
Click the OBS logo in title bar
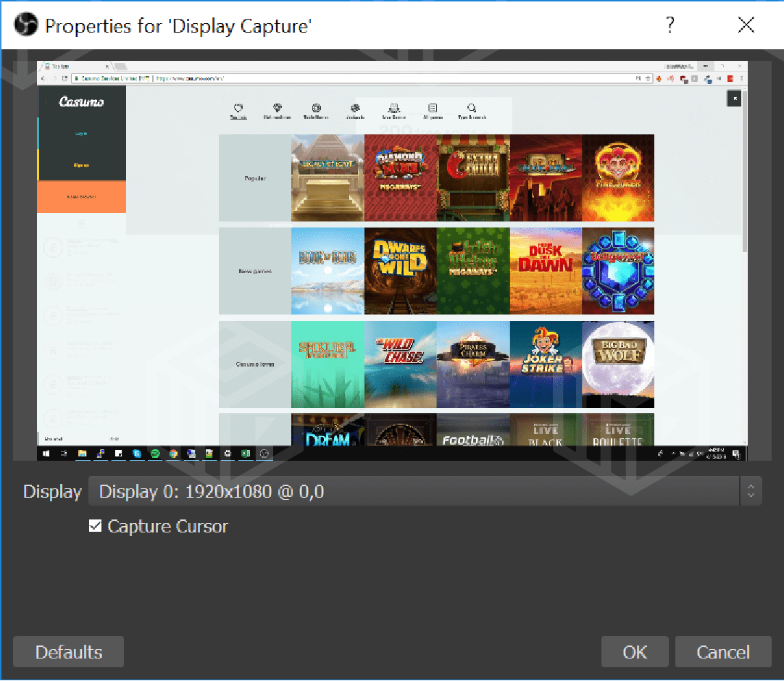pyautogui.click(x=26, y=25)
